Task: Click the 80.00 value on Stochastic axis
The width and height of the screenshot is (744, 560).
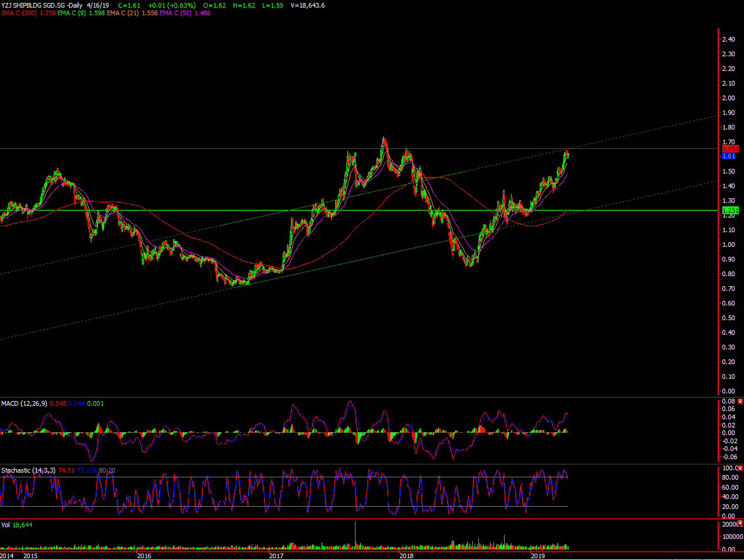Action: click(731, 478)
